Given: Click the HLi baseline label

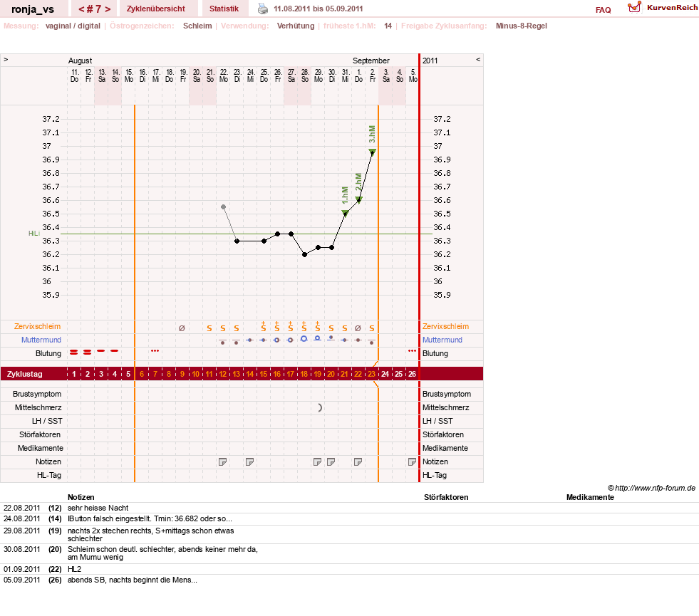Looking at the screenshot, I should pos(34,234).
